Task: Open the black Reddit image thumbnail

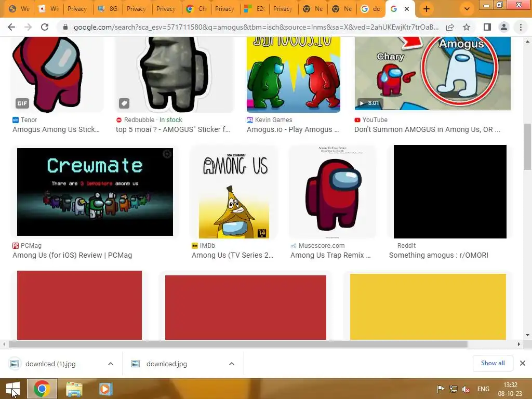Action: pos(450,192)
